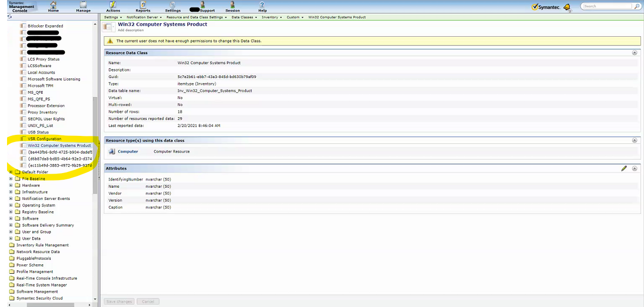Viewport: 644px width, 307px height.
Task: Expand the Operating System tree node
Action: coord(11,205)
